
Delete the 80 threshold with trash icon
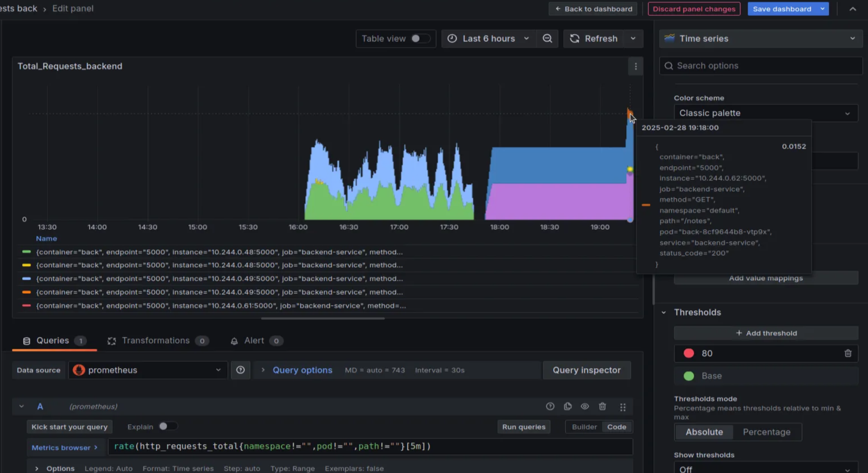(x=848, y=353)
